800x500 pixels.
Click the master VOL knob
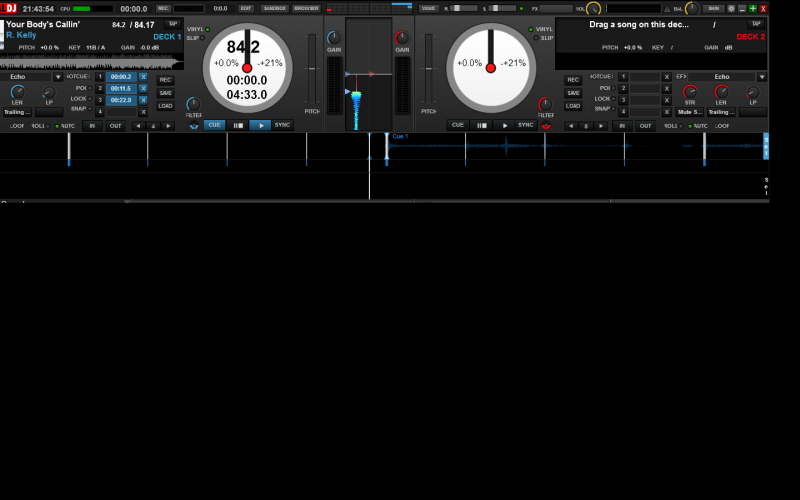click(x=593, y=9)
